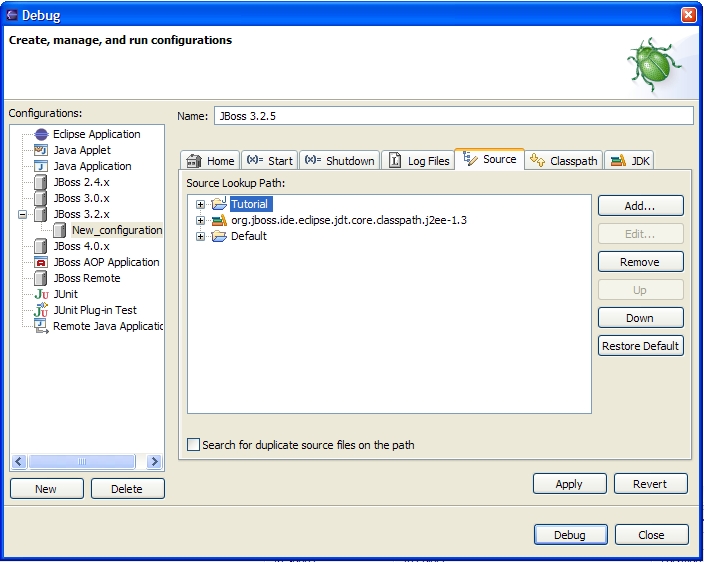Click the books icon on JDK tab
The image size is (704, 562).
point(618,160)
